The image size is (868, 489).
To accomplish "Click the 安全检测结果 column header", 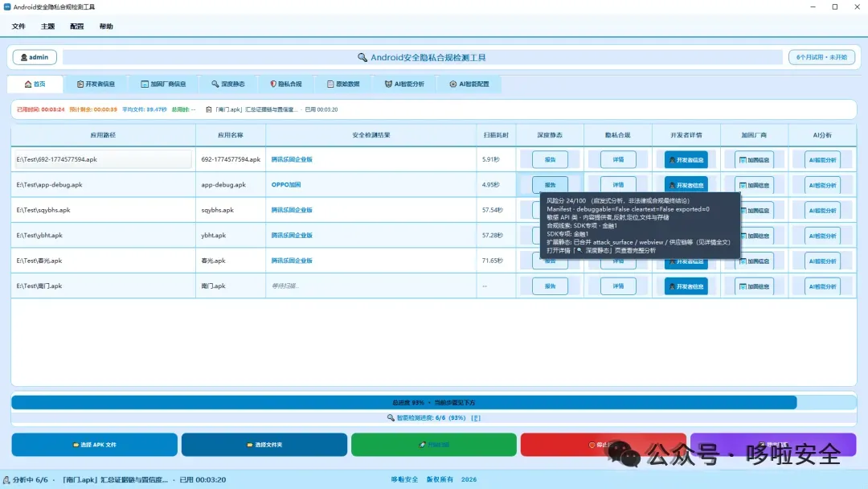I will tap(371, 135).
